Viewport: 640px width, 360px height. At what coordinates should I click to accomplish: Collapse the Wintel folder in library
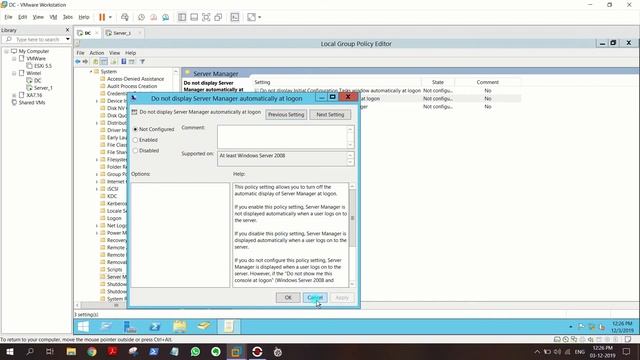(x=14, y=73)
